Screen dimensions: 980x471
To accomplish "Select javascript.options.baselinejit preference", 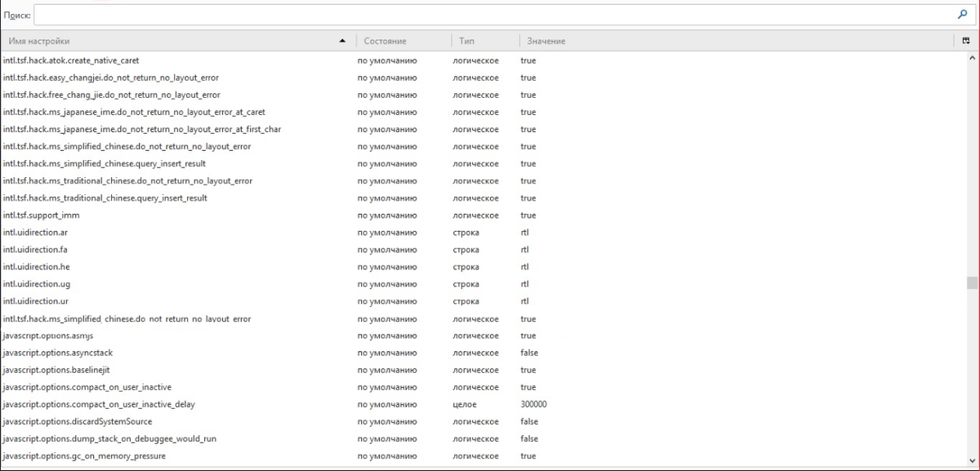I will 483,370.
